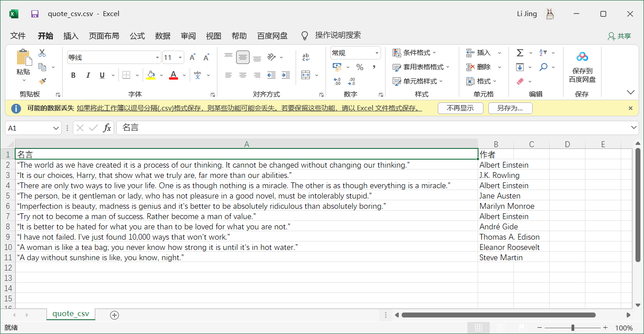The image size is (644, 334).
Task: Apply comma style
Action: [x=373, y=67]
